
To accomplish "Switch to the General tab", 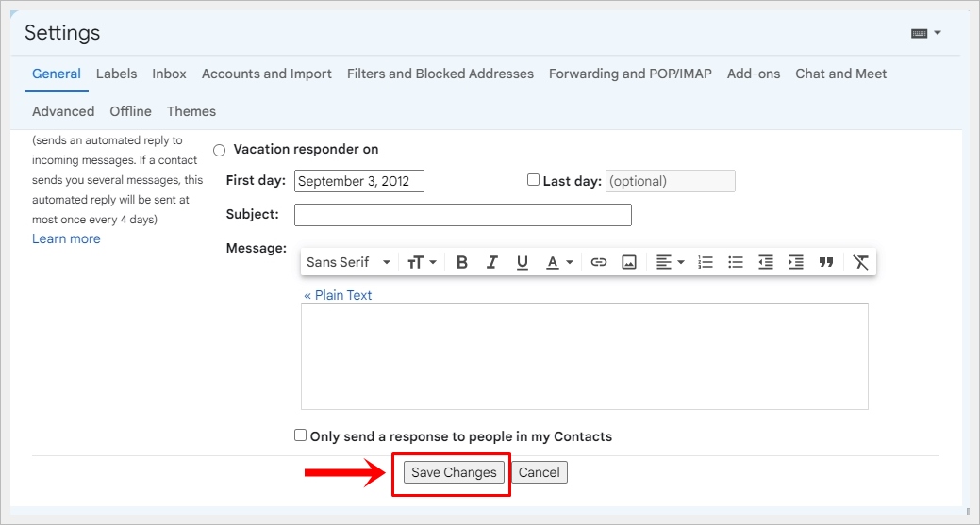I will (x=57, y=74).
